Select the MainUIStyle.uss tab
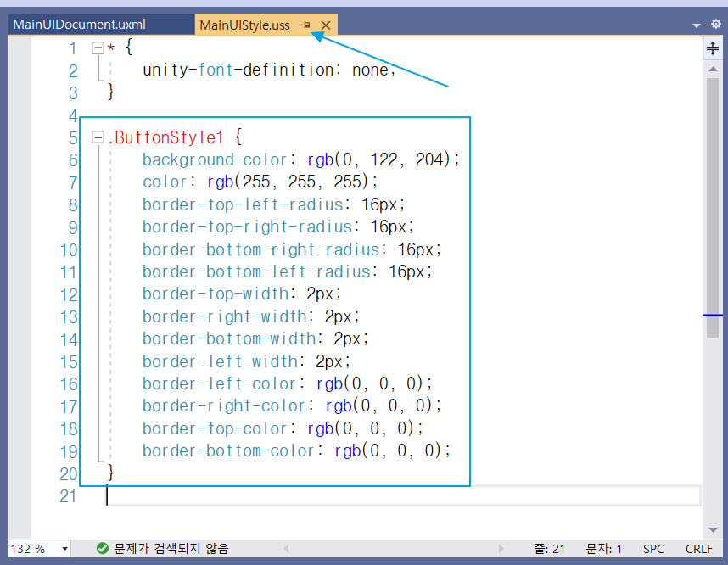Image resolution: width=728 pixels, height=565 pixels. tap(244, 25)
